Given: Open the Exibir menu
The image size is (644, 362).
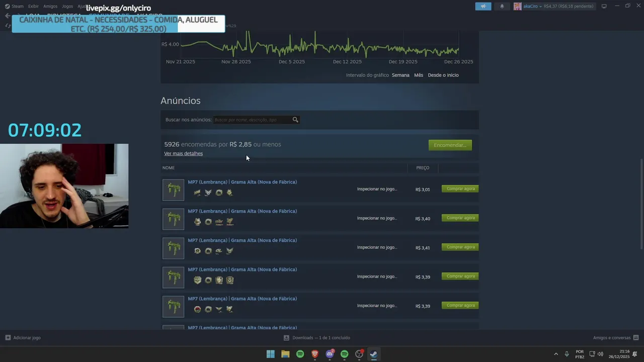Looking at the screenshot, I should 33,7.
